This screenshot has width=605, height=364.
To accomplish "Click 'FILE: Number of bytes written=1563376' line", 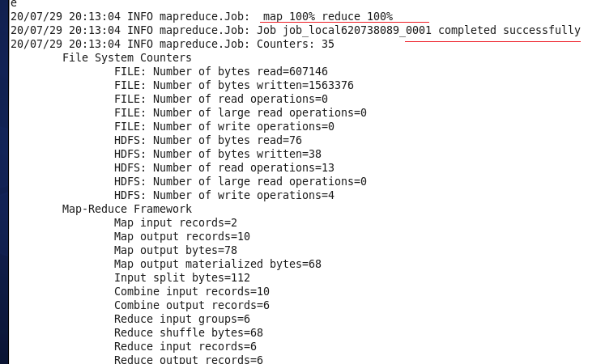I will click(233, 85).
